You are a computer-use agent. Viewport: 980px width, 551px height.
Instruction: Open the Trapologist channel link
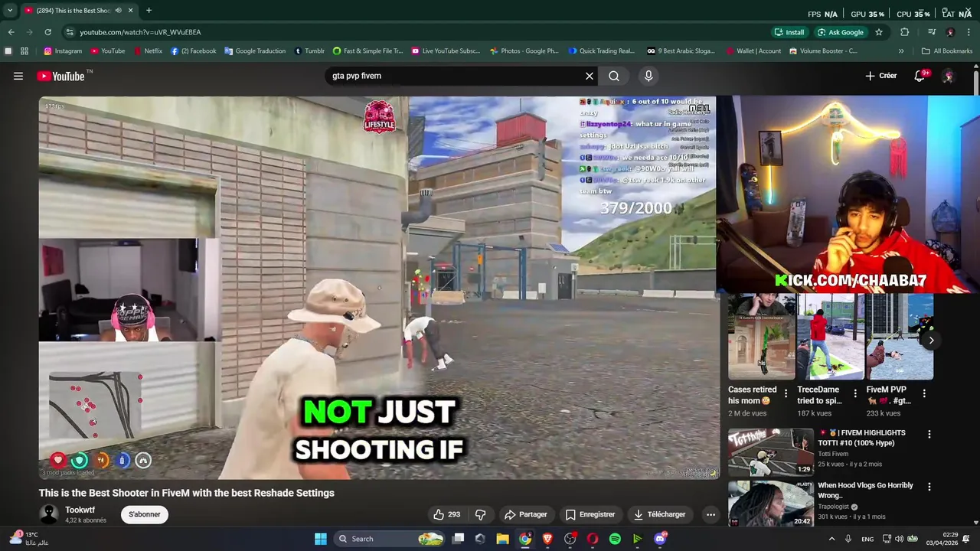(834, 507)
